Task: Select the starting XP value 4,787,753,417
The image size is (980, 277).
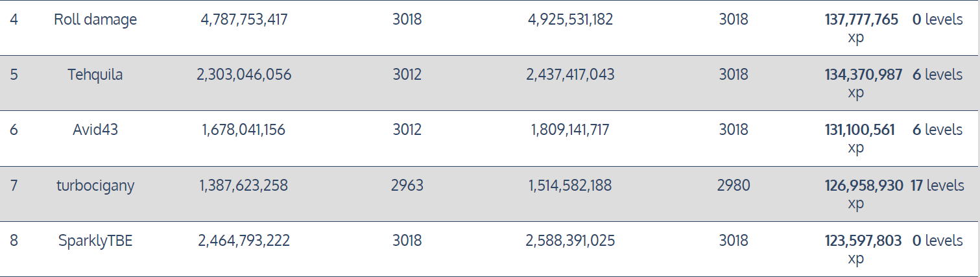Action: point(244,19)
